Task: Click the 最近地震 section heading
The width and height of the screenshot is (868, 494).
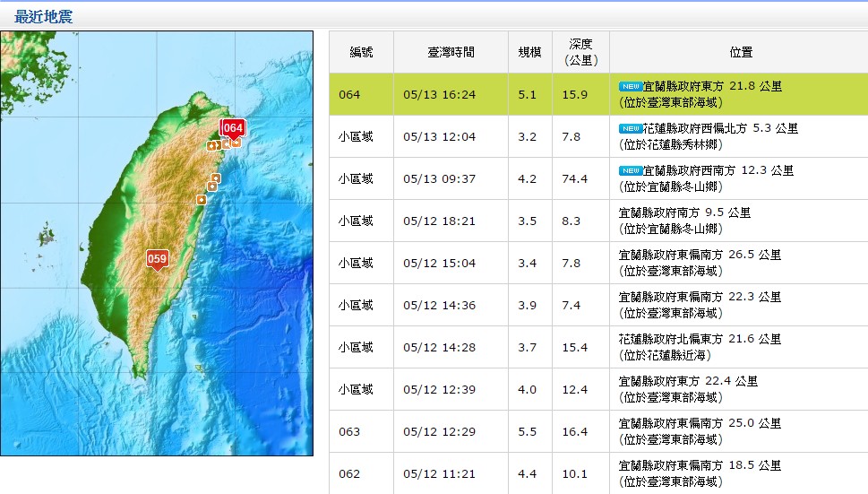Action: coord(44,16)
